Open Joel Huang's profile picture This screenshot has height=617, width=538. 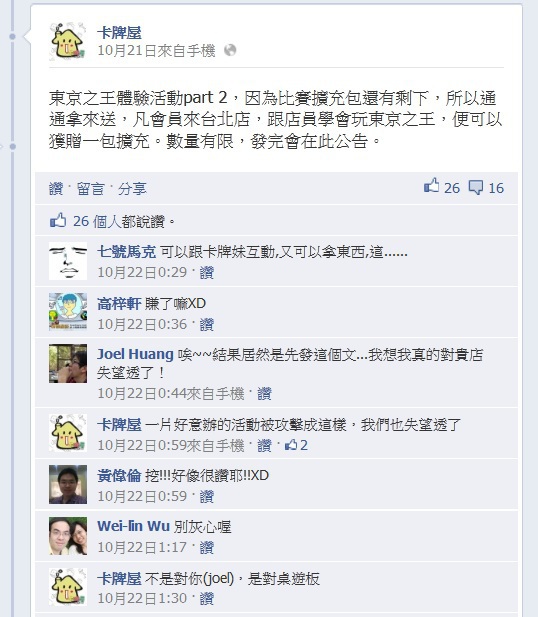pos(68,364)
